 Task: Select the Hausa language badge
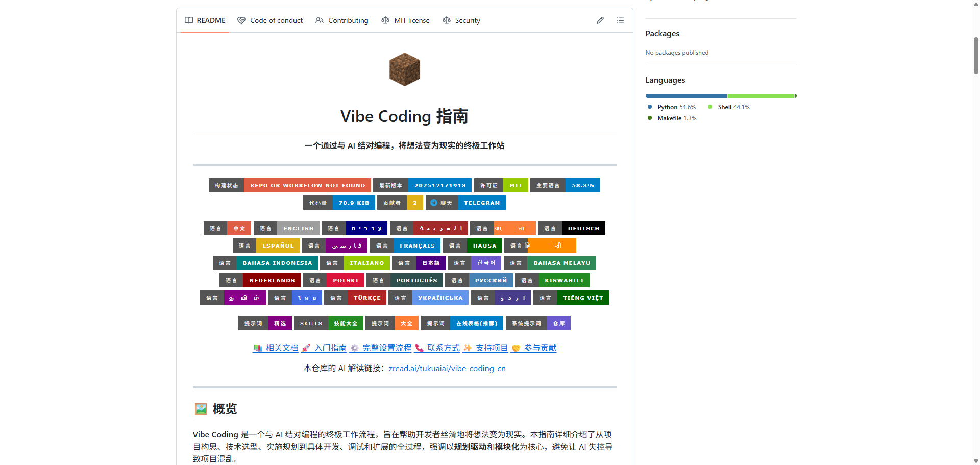(473, 246)
